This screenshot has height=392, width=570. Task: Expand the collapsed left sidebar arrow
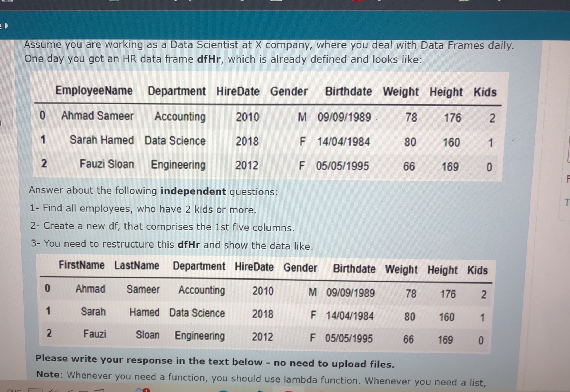click(x=7, y=26)
